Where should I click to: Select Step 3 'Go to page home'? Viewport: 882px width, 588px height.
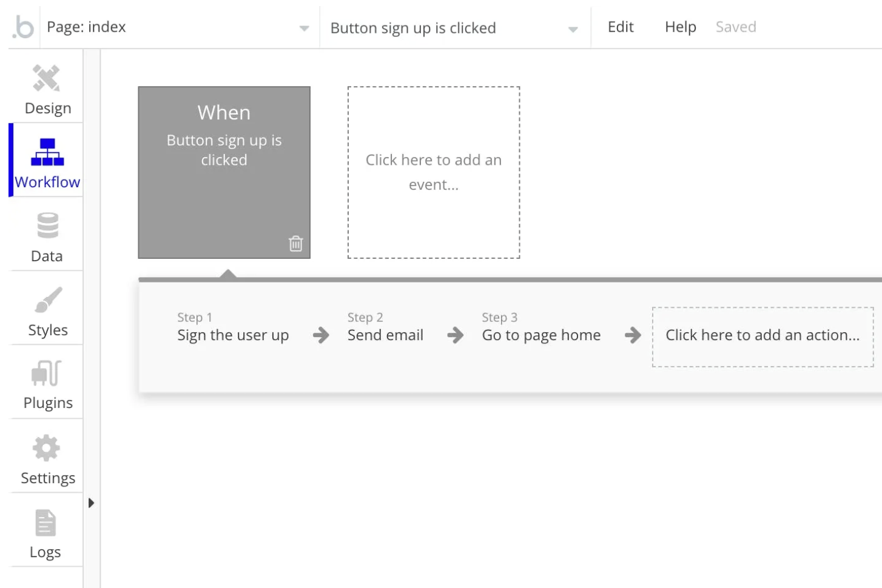tap(540, 335)
